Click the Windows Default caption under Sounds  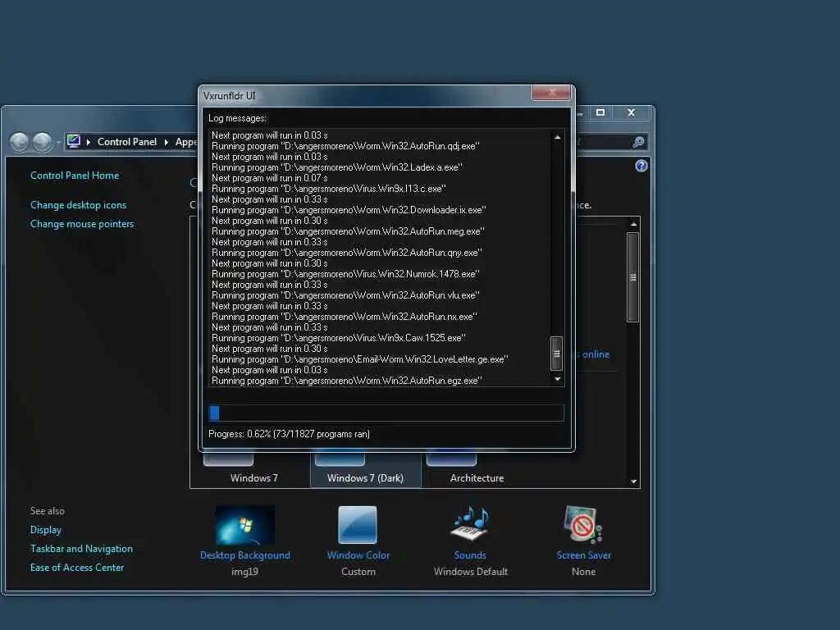coord(471,572)
